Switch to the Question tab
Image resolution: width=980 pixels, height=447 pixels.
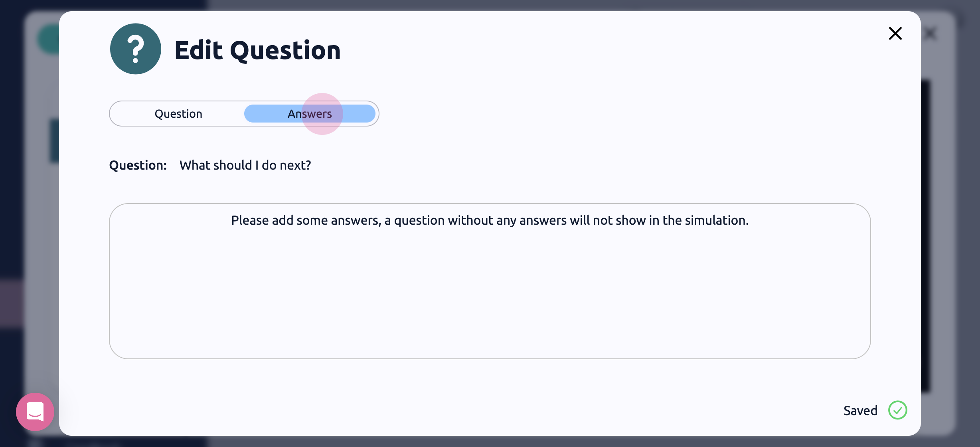pyautogui.click(x=178, y=114)
